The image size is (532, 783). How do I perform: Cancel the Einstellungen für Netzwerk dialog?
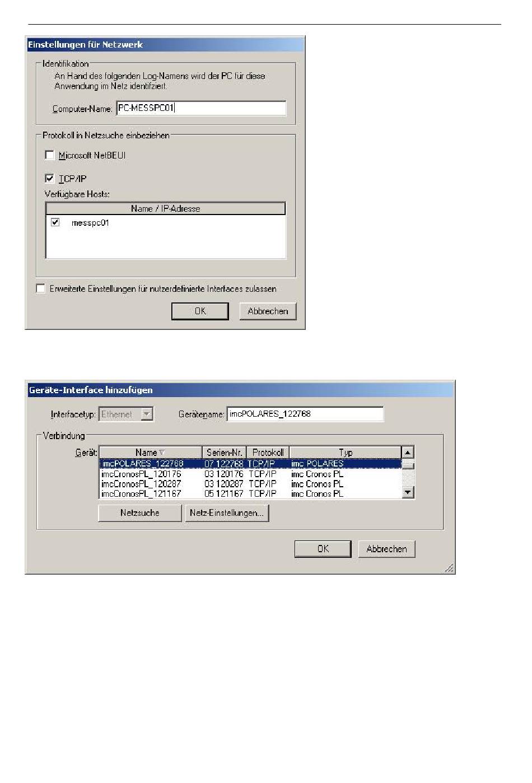coord(268,311)
